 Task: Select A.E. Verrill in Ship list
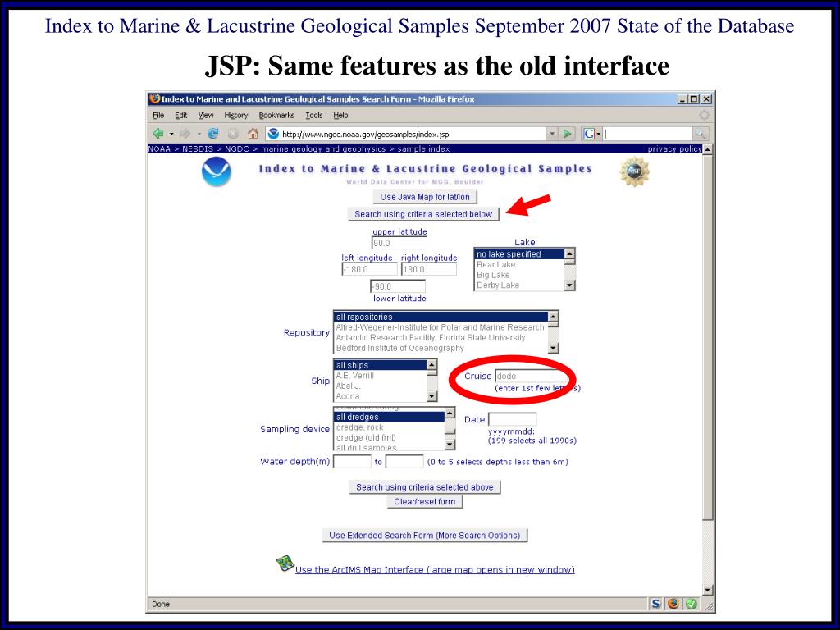(x=354, y=376)
